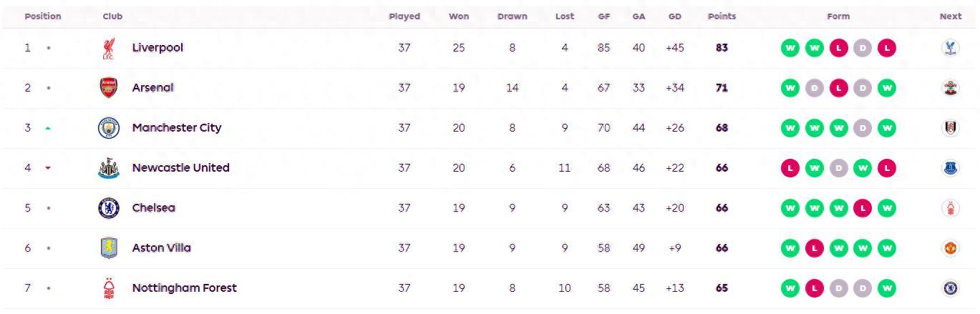
Task: Select Nottingham Forest crest in Club column
Action: click(108, 288)
